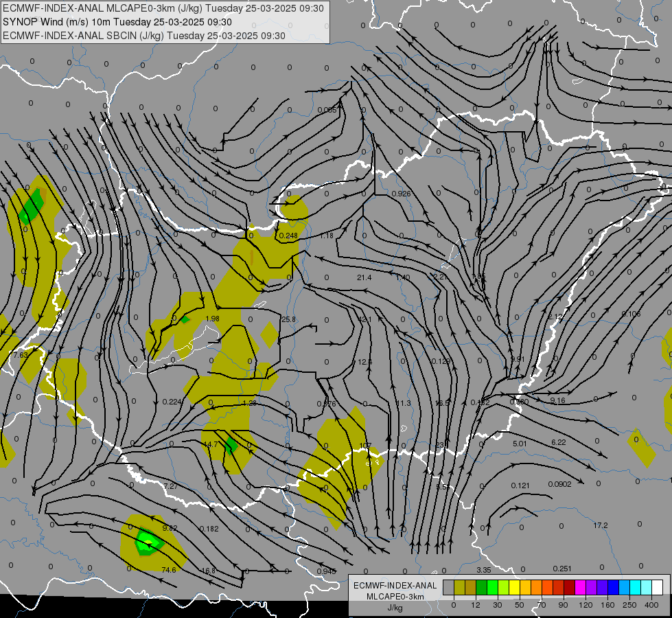
Task: Click legend tick label 50
Action: coord(520,605)
